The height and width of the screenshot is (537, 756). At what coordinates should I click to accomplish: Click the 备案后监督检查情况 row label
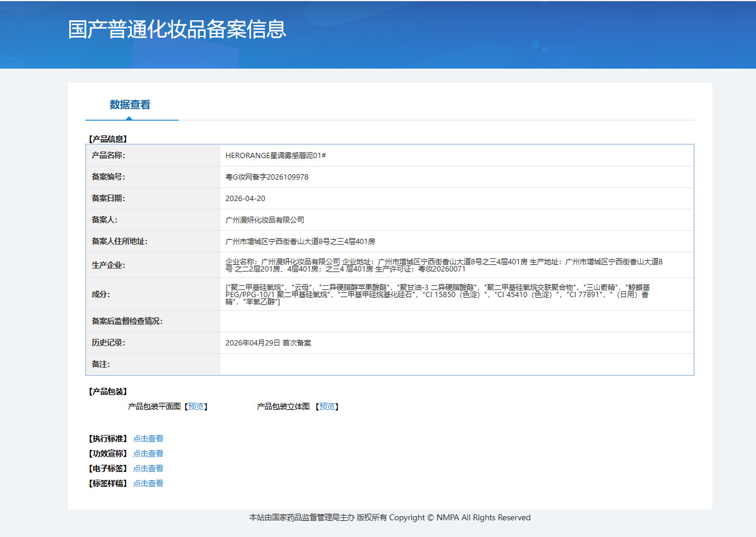[127, 322]
